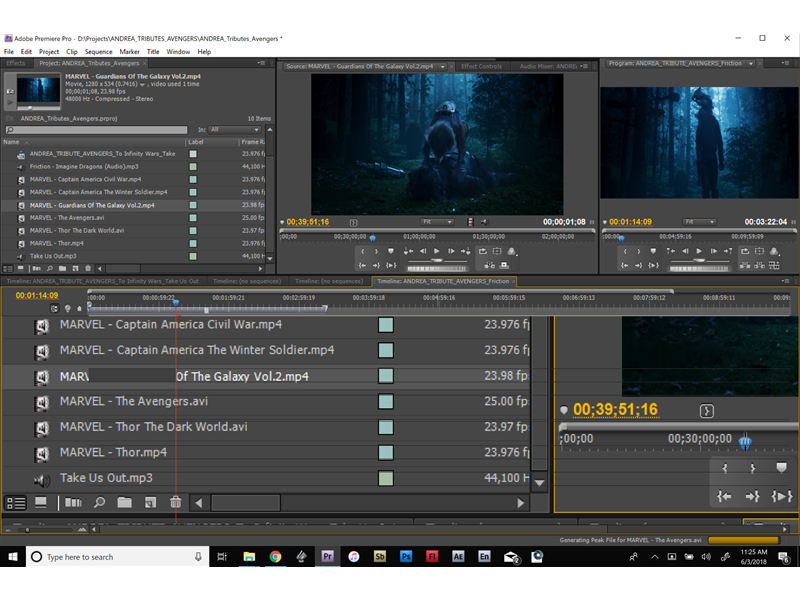
Task: Open Output settings in the Source monitor
Action: (512, 251)
